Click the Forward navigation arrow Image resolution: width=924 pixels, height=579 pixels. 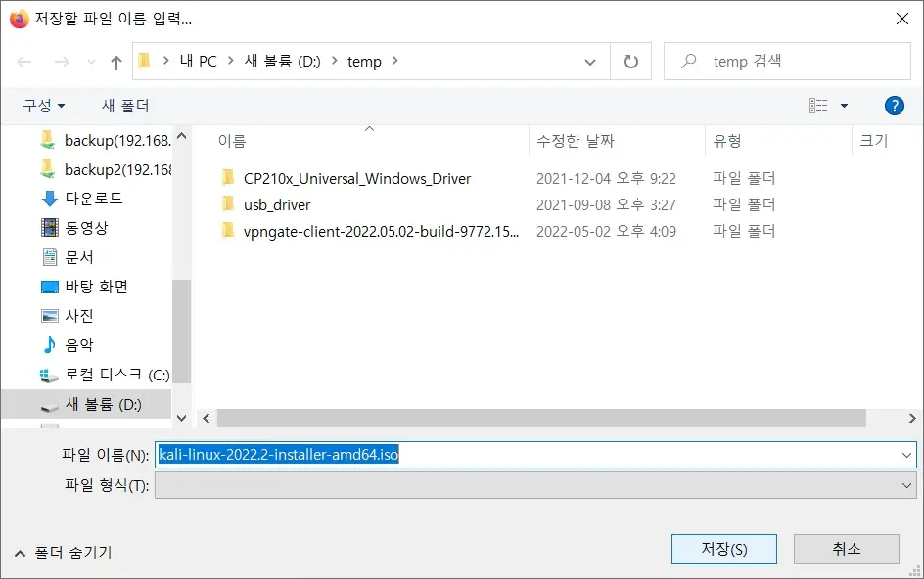click(x=62, y=62)
